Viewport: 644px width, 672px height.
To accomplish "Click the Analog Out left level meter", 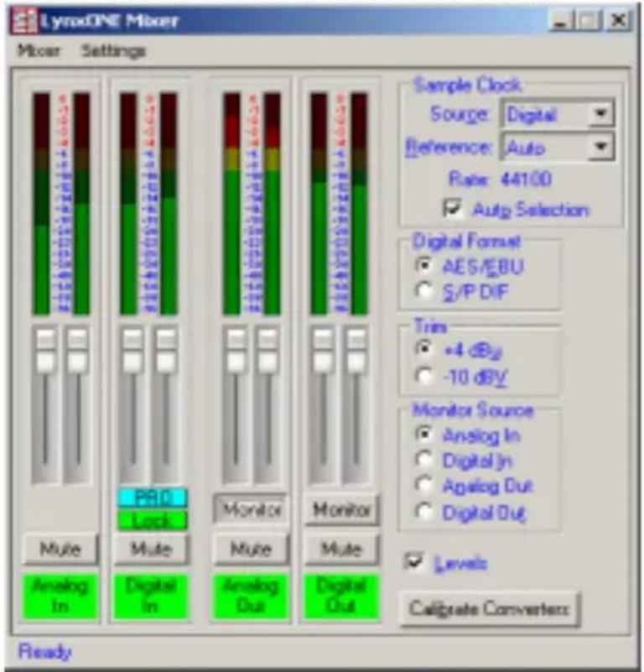I will (231, 204).
